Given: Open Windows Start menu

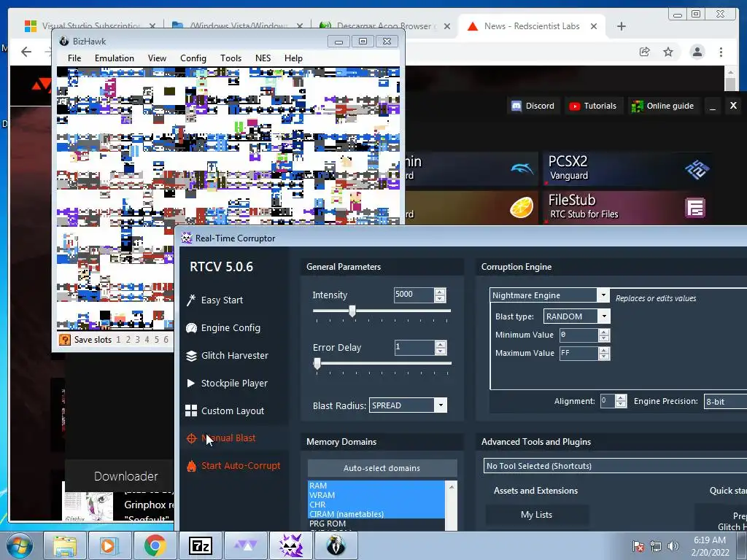Looking at the screenshot, I should [19, 545].
